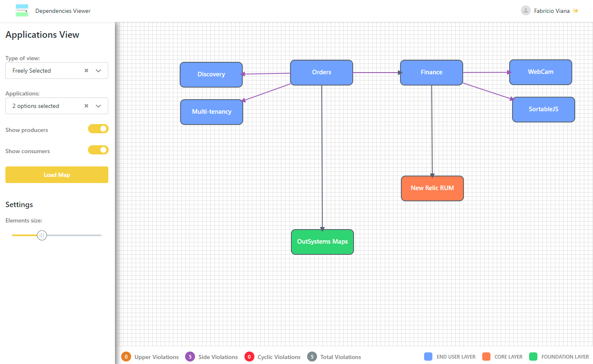Click the Core Layer color legend
This screenshot has height=364, width=593.
click(486, 357)
